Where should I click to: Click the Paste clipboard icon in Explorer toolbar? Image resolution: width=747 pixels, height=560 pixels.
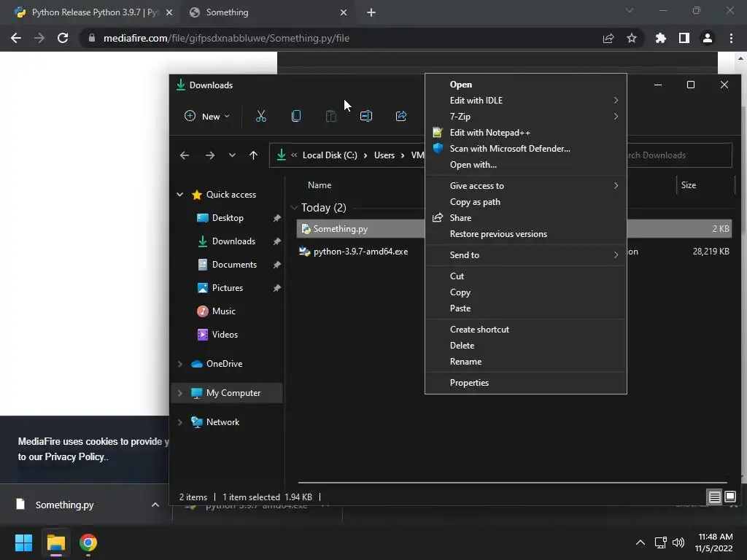coord(330,116)
